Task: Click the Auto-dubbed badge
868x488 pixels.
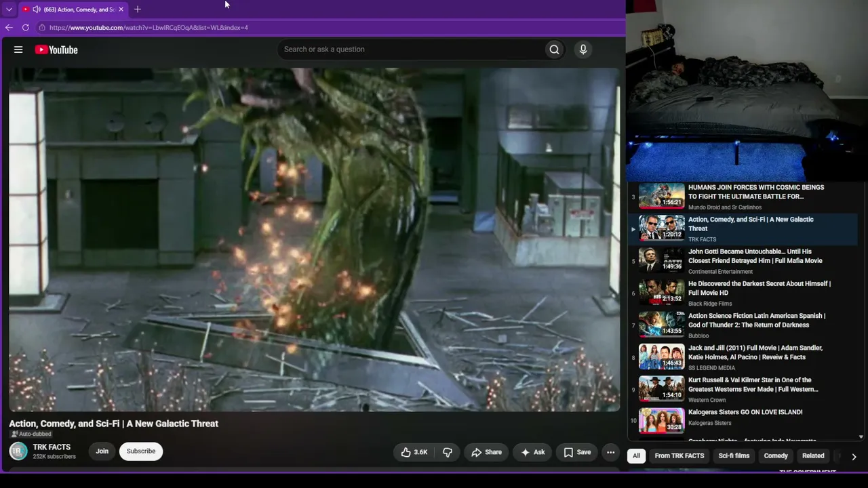Action: (x=31, y=434)
